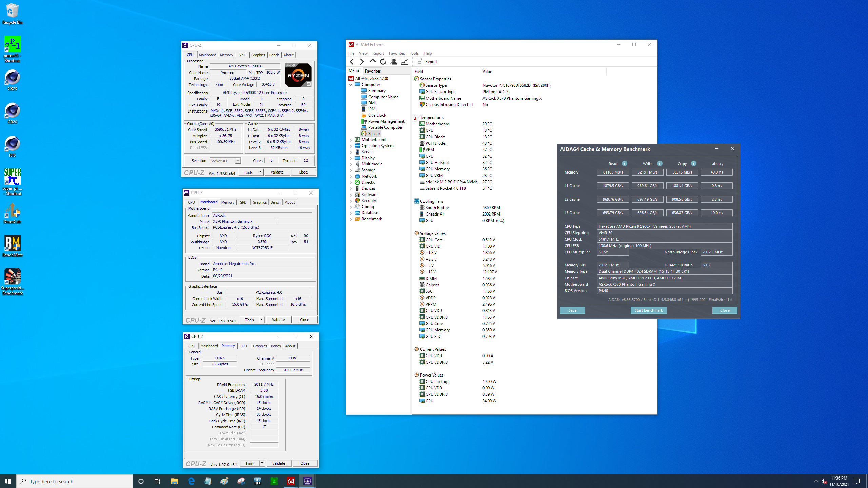Image resolution: width=868 pixels, height=488 pixels.
Task: Click the Memory Read 61165 MB/s value
Action: 613,172
